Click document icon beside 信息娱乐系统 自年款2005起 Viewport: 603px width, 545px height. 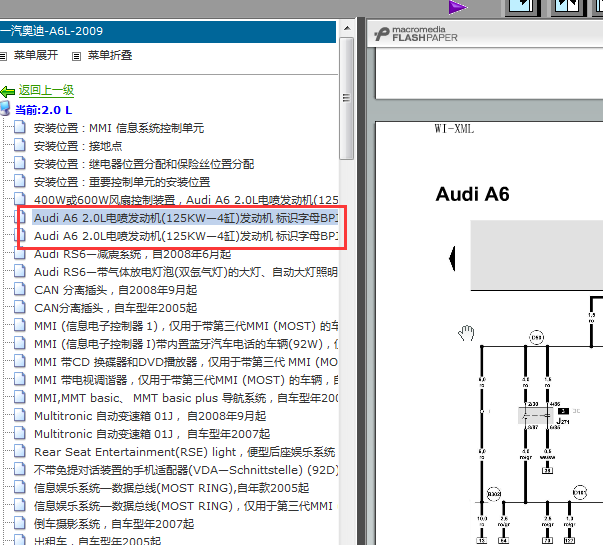coord(20,487)
